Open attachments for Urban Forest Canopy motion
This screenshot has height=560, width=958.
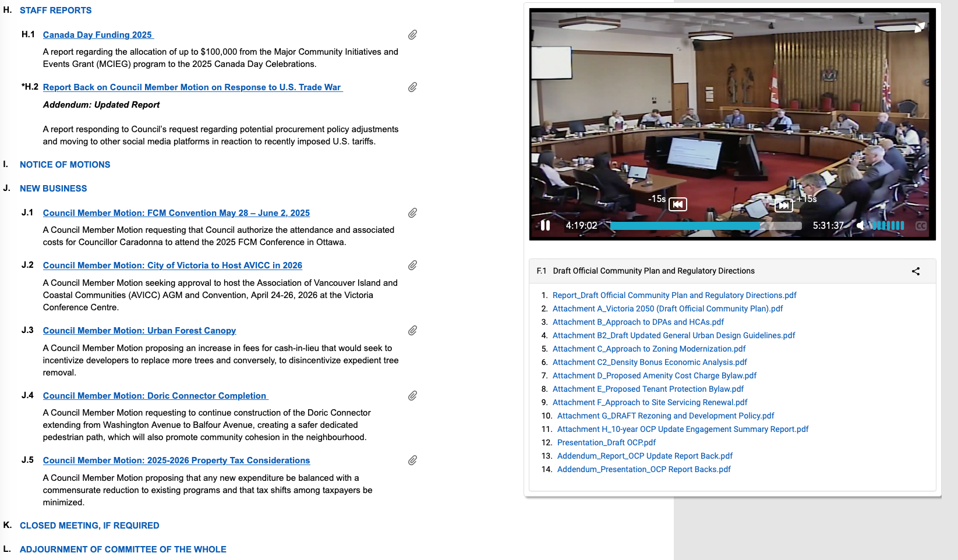[412, 331]
